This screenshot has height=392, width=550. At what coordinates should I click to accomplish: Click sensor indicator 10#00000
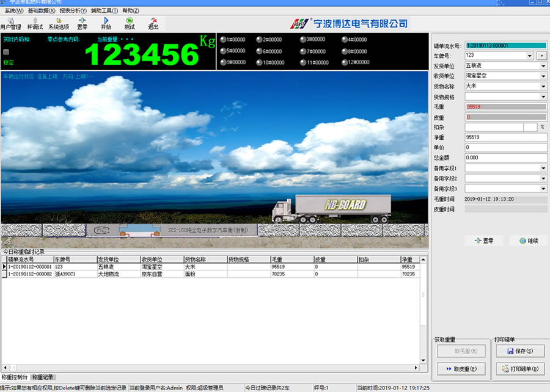270,62
